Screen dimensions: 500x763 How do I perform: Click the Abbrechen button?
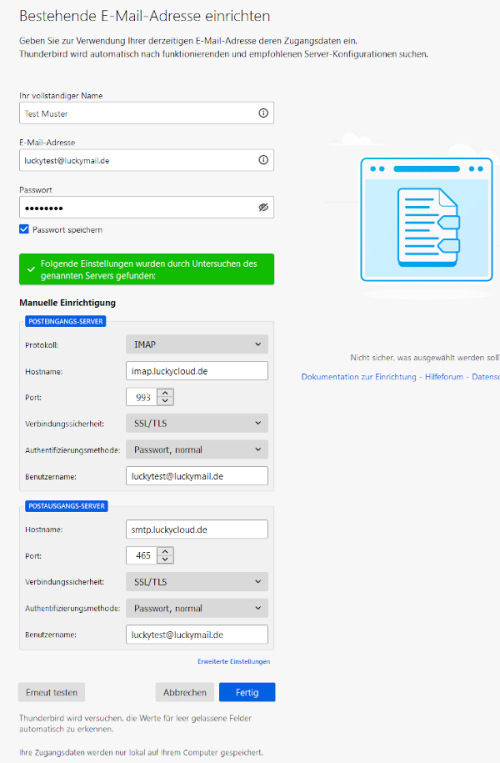pyautogui.click(x=185, y=692)
